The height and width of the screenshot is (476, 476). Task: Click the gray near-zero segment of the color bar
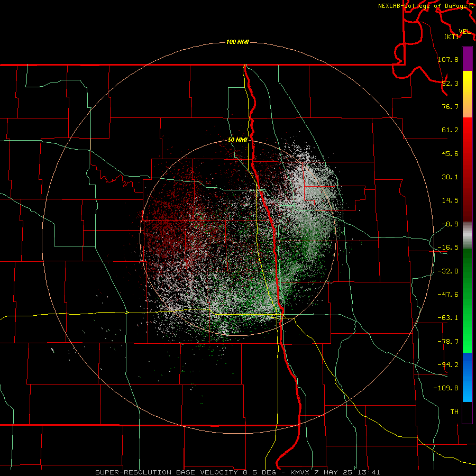(x=467, y=235)
